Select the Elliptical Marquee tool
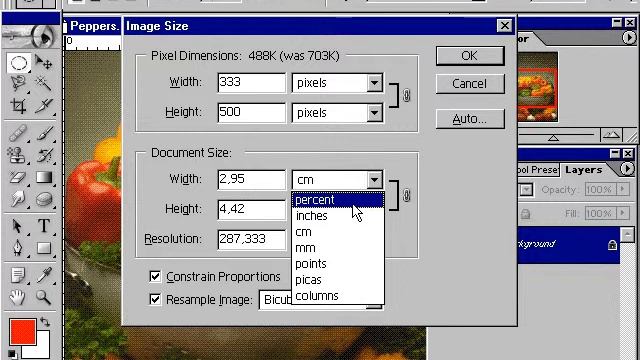The height and width of the screenshot is (360, 640). pyautogui.click(x=18, y=62)
